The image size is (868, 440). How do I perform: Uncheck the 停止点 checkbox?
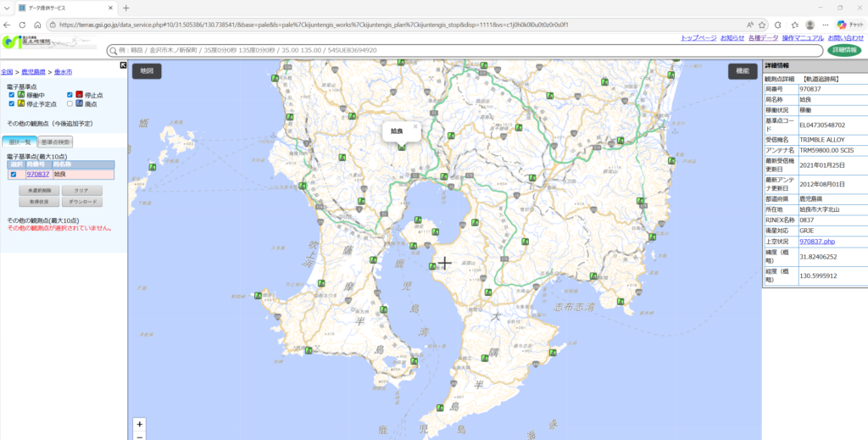coord(70,95)
